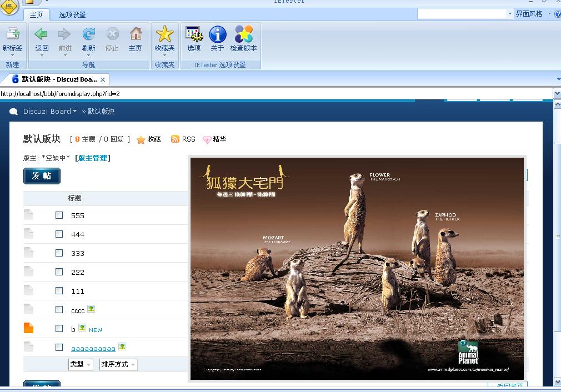The width and height of the screenshot is (561, 392).
Task: Click the 发帖 new post button
Action: pyautogui.click(x=42, y=176)
